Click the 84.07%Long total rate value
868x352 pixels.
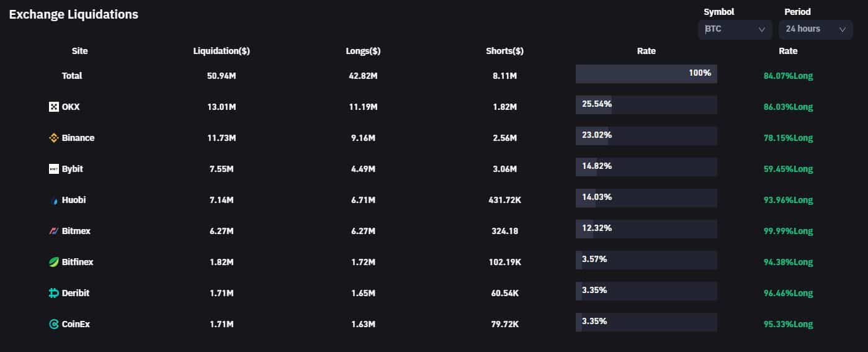[788, 76]
